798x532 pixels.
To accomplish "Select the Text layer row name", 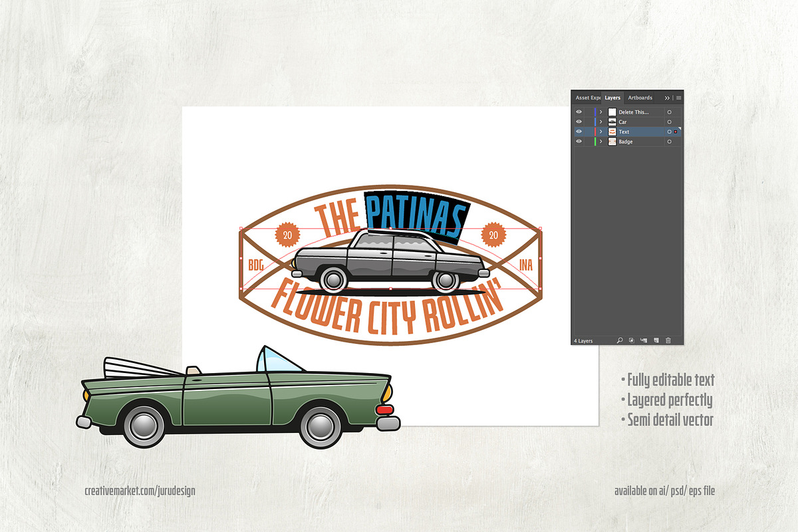I will point(624,132).
